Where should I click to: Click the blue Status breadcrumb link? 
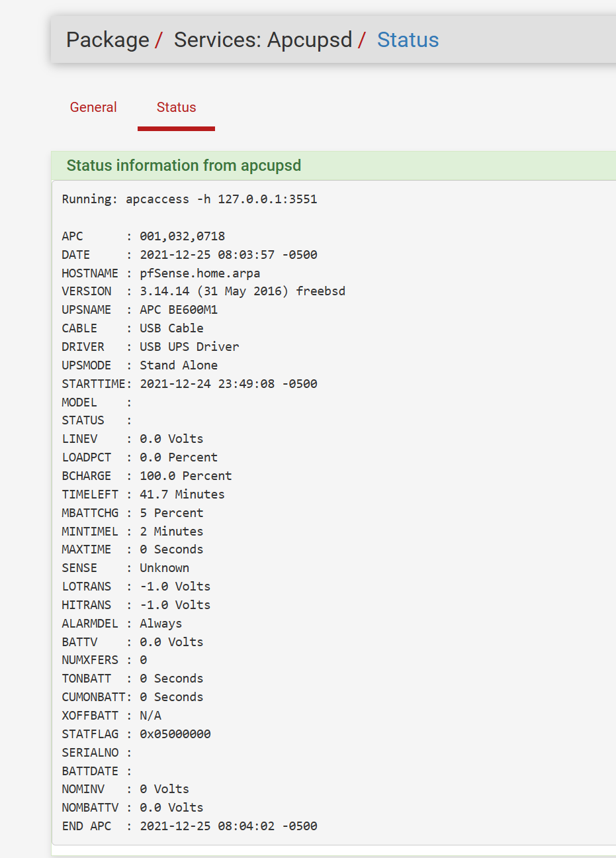pos(408,40)
